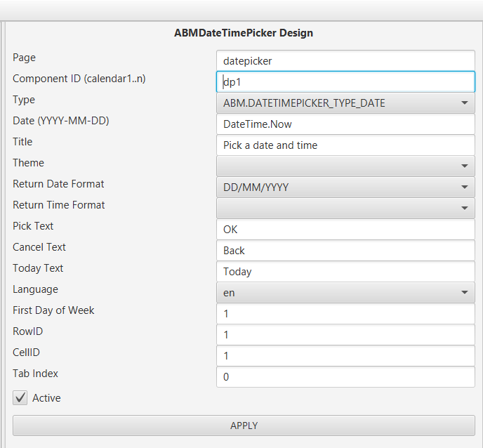Focus the Component ID input field
483x448 pixels.
[x=345, y=82]
